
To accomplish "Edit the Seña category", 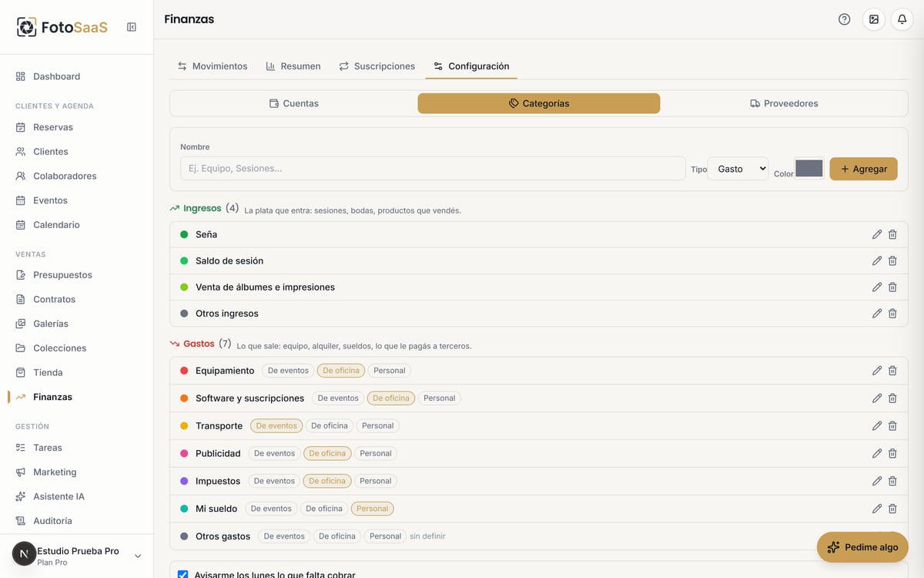I will click(x=877, y=234).
